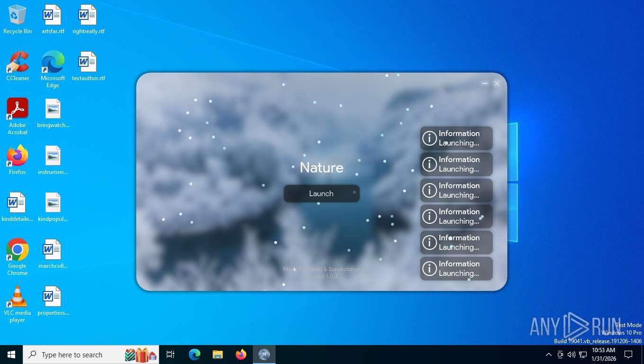Open File Explorer from the taskbar
This screenshot has height=364, width=644.
point(218,355)
